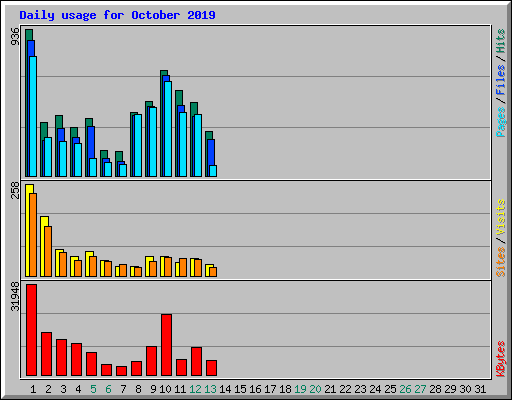This screenshot has height=400, width=512.
Task: Click day 15 on the x-axis
Action: (240, 389)
